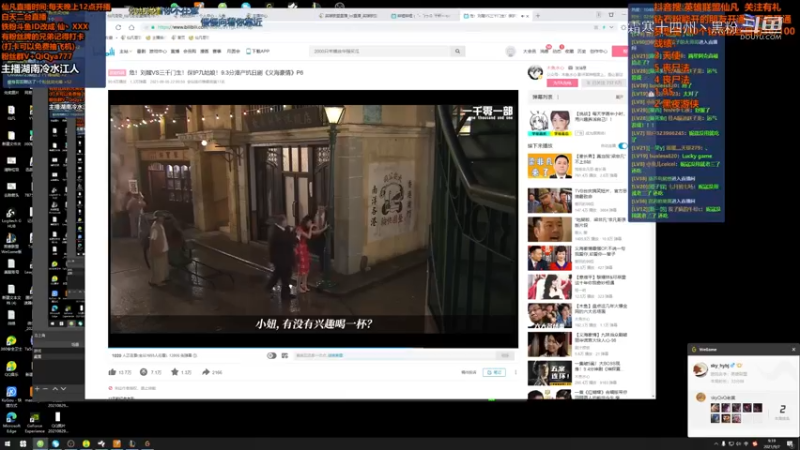Viewport: 800px width, 450px height.
Task: Click the green browser icon in taskbar
Action: (40, 444)
